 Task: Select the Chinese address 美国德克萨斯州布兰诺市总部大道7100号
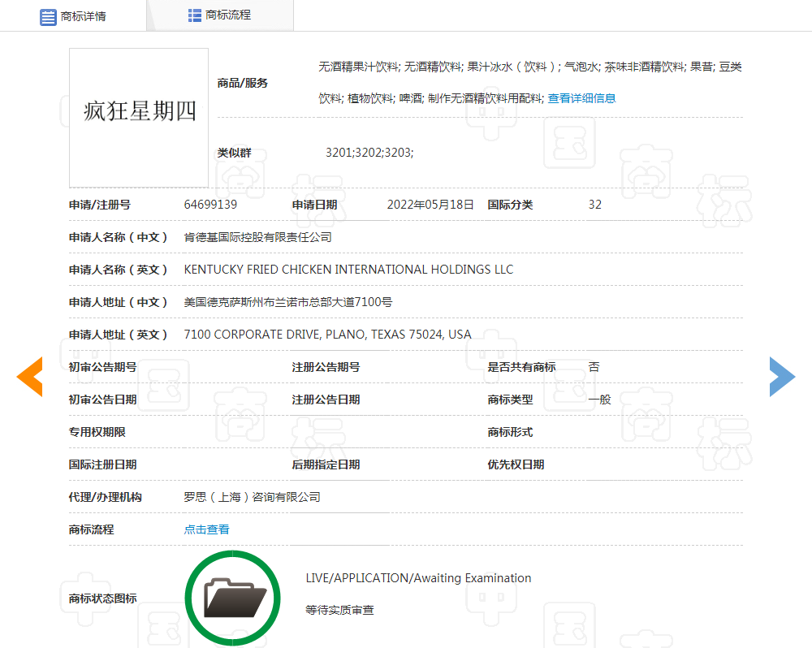click(x=288, y=302)
